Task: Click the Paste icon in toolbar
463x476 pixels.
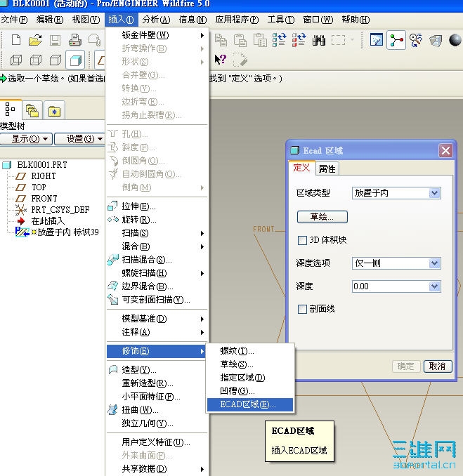Action: (240, 40)
